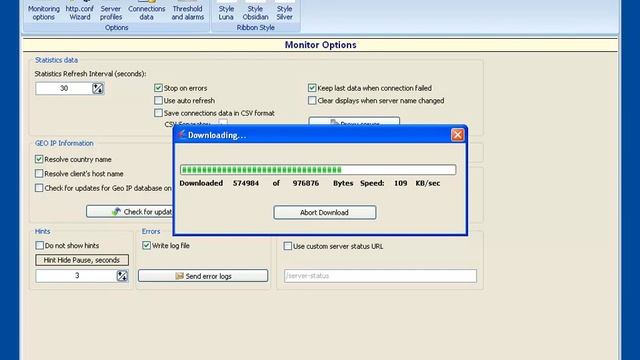Click the Errors group label

click(x=151, y=231)
